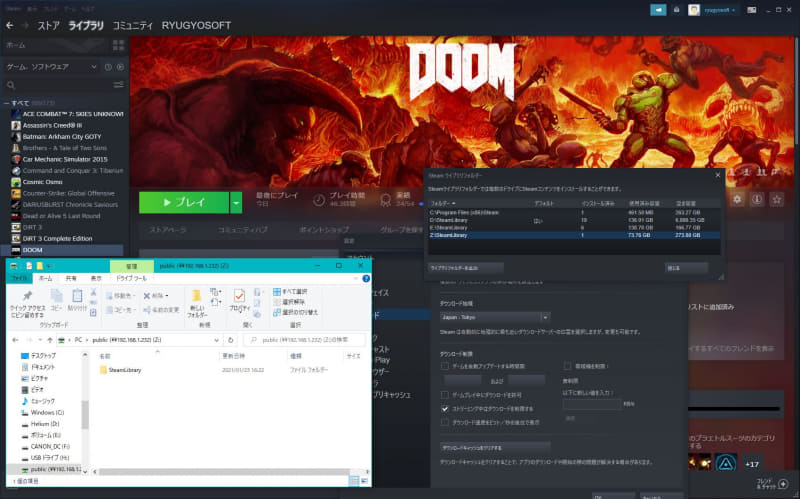Click 選択の切り替え in Explorer ribbon
This screenshot has width=800, height=499.
click(x=295, y=312)
